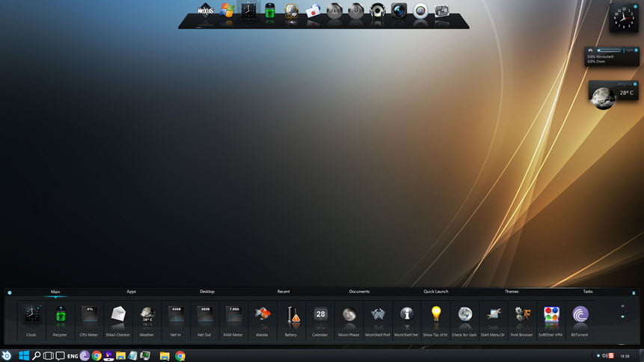Click the Windows flag icon in the dock
644x362 pixels.
tap(227, 10)
